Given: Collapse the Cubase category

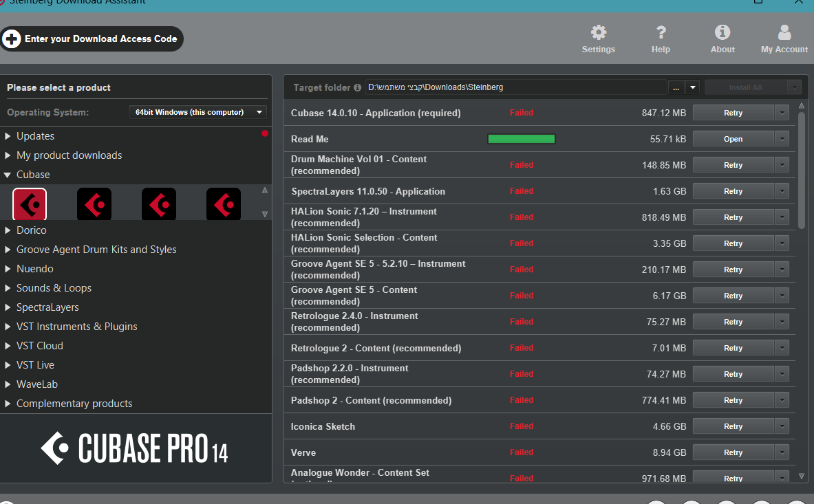Looking at the screenshot, I should pos(8,175).
